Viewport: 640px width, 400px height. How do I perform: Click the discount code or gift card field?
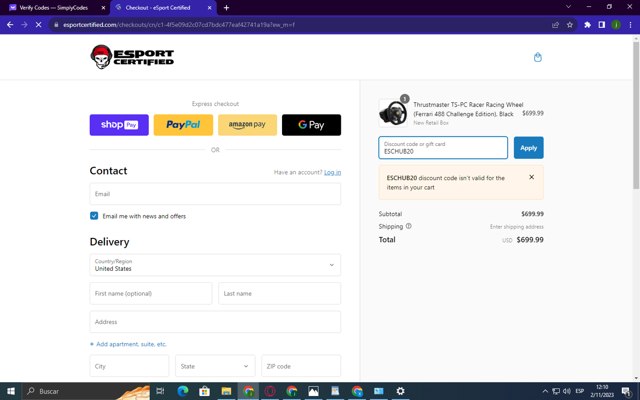(x=443, y=148)
